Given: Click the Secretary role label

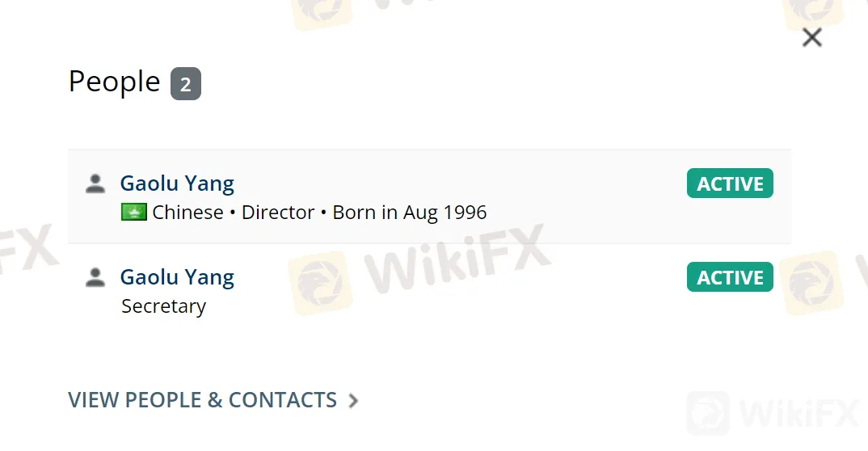Looking at the screenshot, I should coord(163,306).
